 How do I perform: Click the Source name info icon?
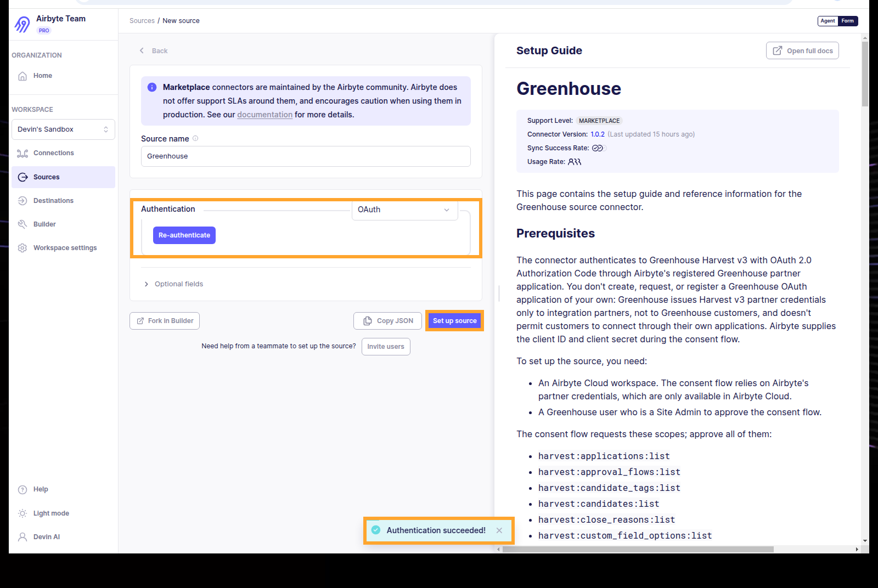tap(195, 138)
